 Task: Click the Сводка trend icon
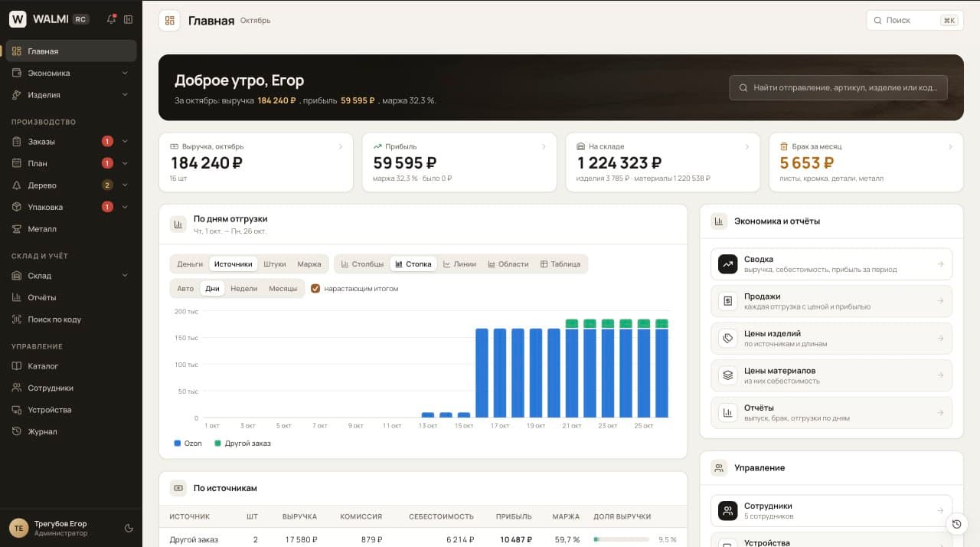tap(727, 264)
